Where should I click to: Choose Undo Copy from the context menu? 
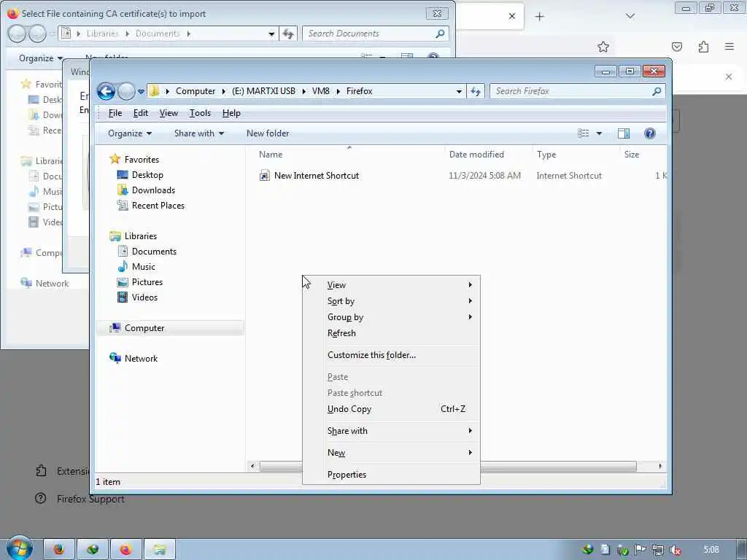point(391,409)
